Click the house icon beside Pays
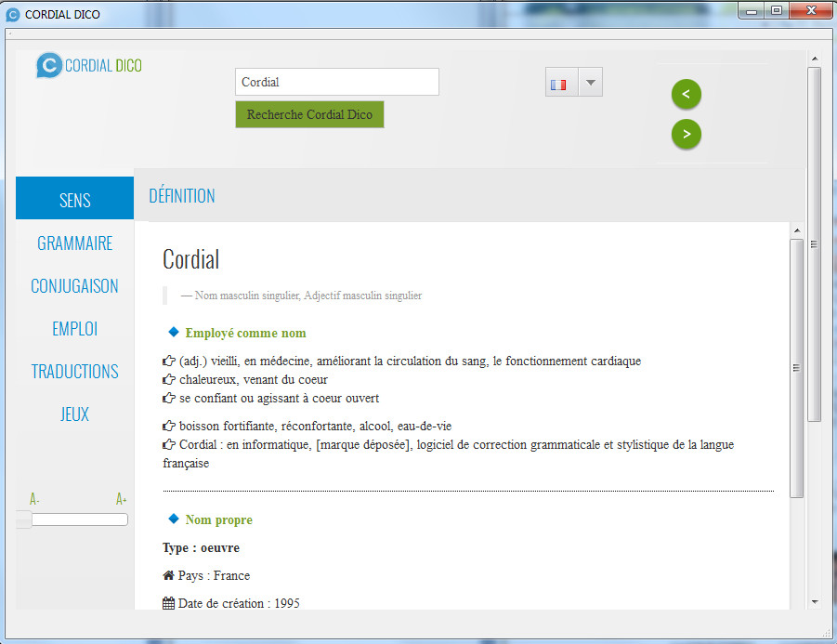 pos(169,575)
